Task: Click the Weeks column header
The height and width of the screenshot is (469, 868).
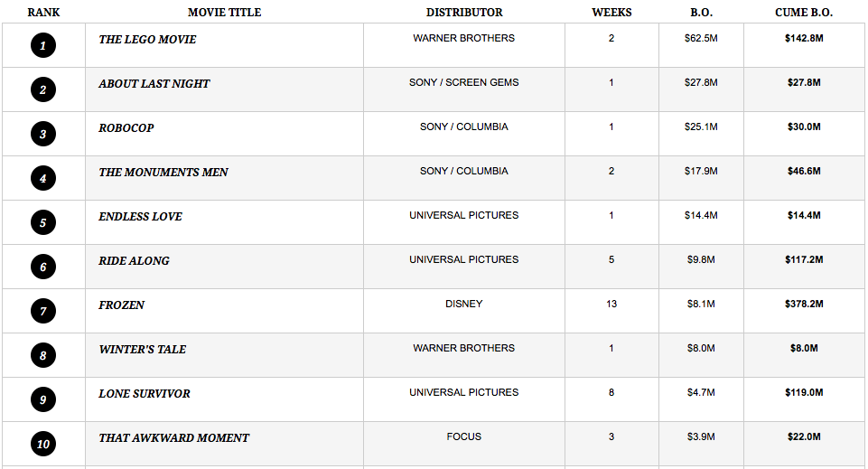Action: tap(611, 12)
